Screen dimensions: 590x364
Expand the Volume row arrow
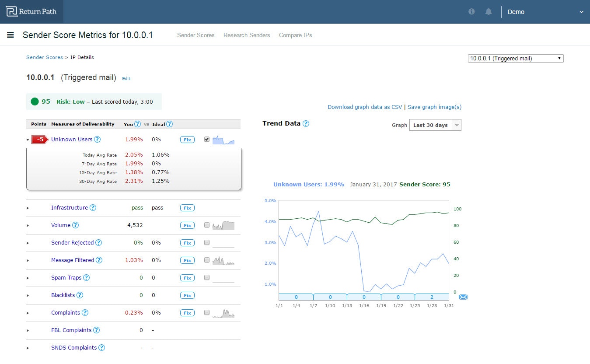click(28, 226)
